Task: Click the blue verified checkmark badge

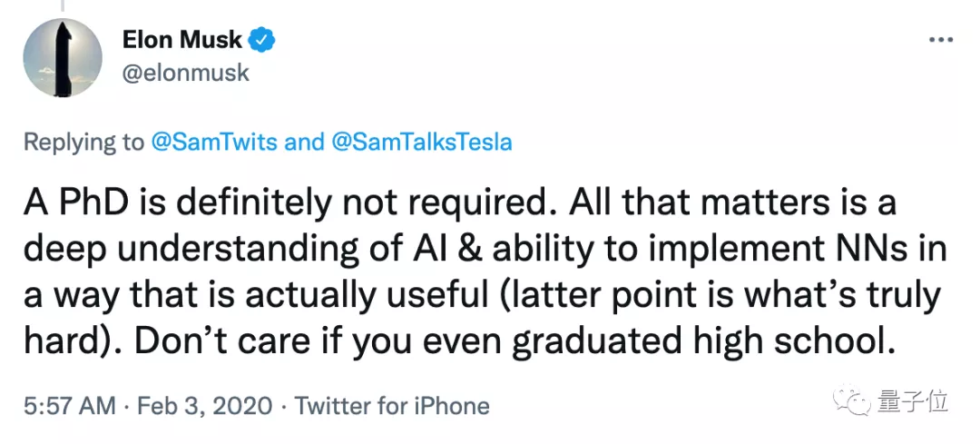Action: 264,40
